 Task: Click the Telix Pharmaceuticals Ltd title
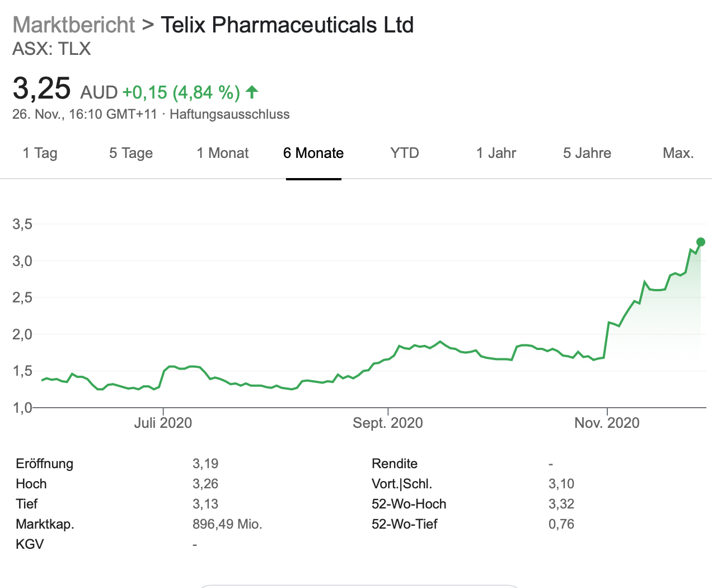pyautogui.click(x=287, y=25)
